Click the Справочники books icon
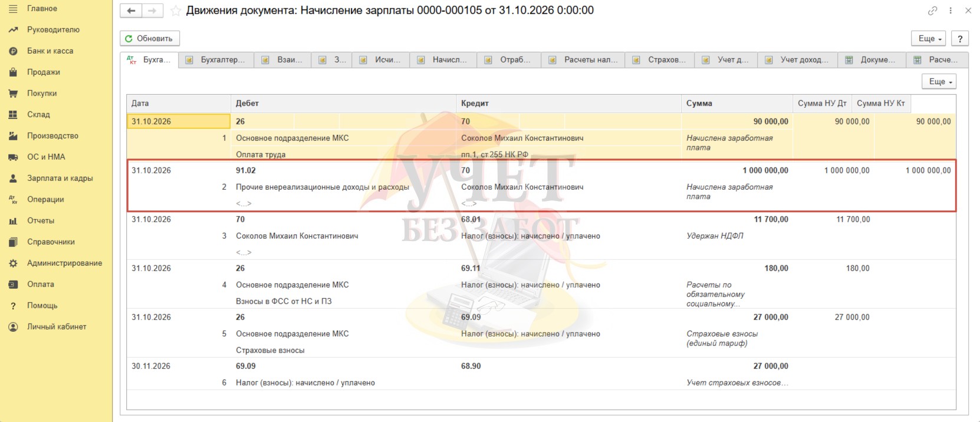 [x=13, y=242]
